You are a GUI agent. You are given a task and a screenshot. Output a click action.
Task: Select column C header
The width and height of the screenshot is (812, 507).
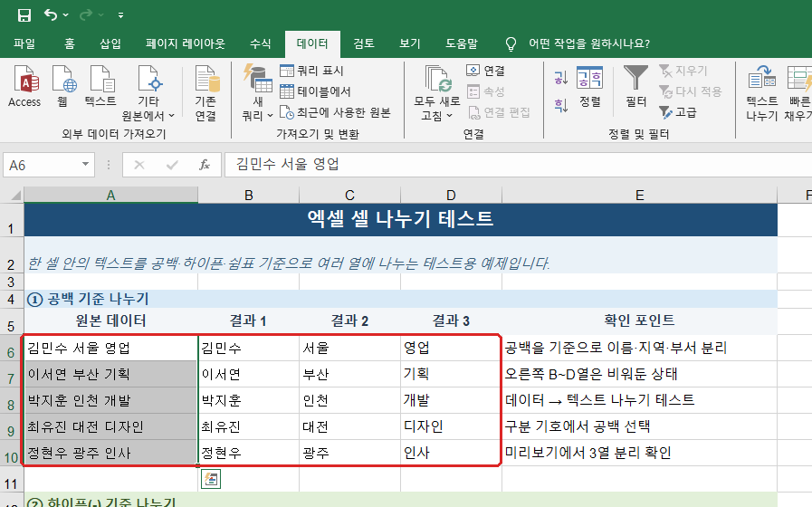[x=349, y=196]
